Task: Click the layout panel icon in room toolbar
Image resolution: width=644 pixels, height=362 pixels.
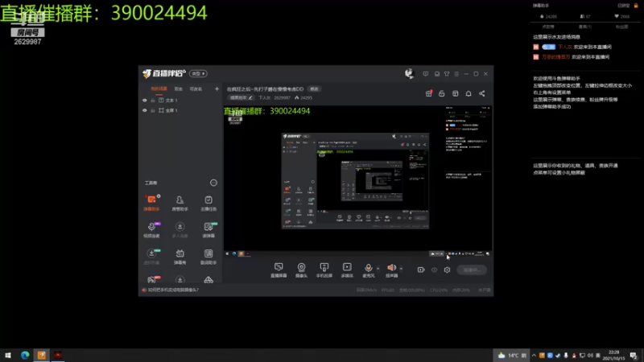Action: [x=455, y=93]
